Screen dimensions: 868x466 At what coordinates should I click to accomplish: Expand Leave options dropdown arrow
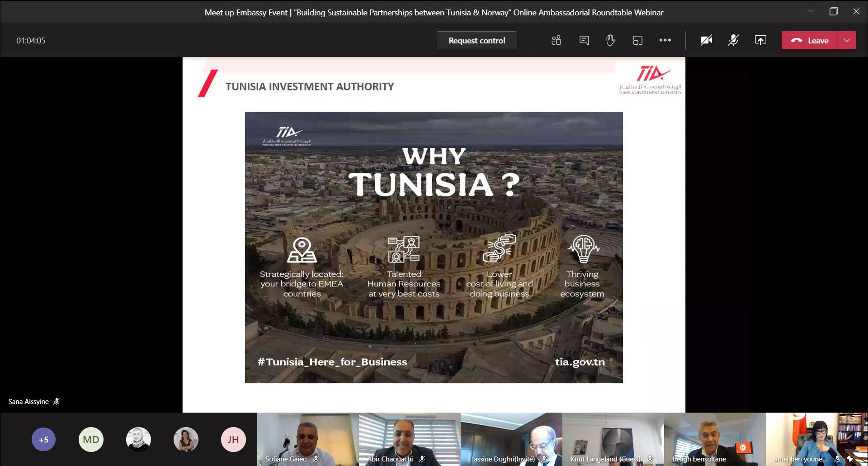pos(847,40)
